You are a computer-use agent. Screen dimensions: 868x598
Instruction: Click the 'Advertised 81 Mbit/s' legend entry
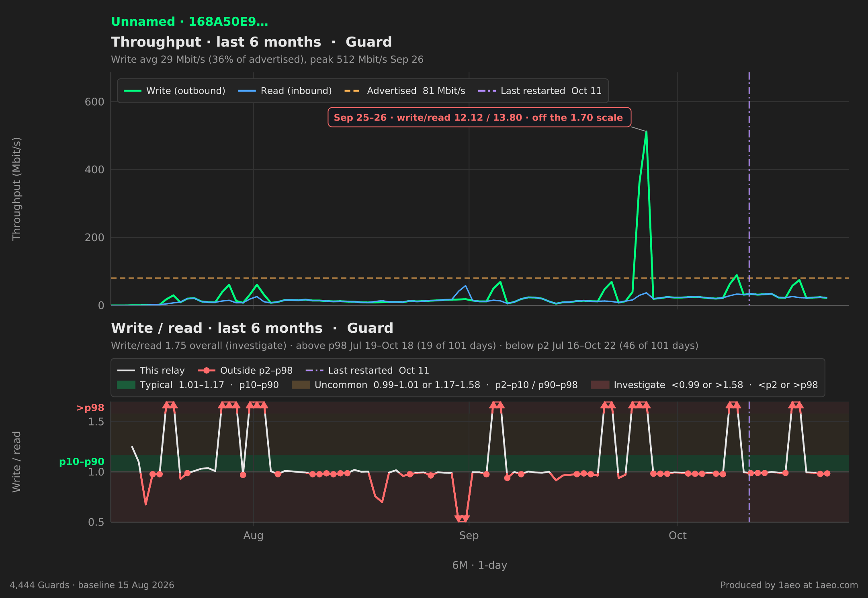[405, 91]
